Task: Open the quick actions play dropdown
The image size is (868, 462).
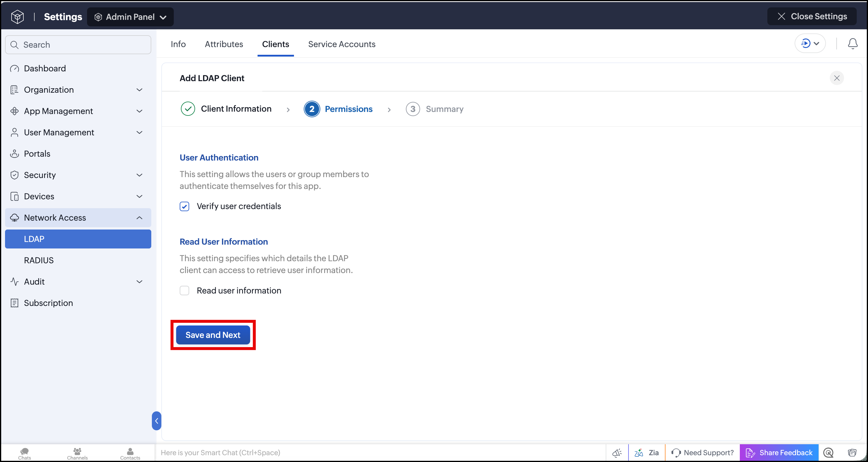Action: tap(810, 44)
